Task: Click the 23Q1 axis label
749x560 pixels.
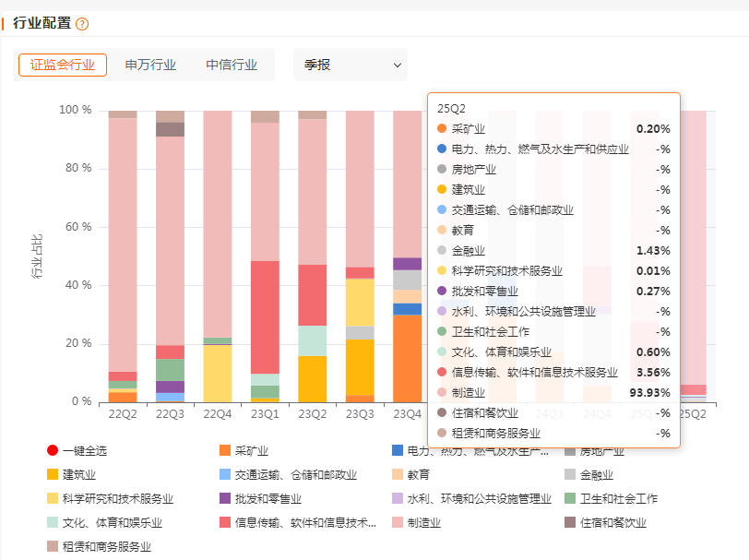Action: coord(265,414)
